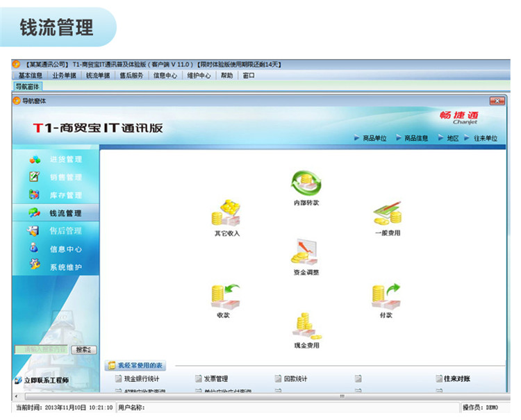Click 导航窗体 window title icon
Image resolution: width=521 pixels, height=420 pixels.
click(17, 101)
